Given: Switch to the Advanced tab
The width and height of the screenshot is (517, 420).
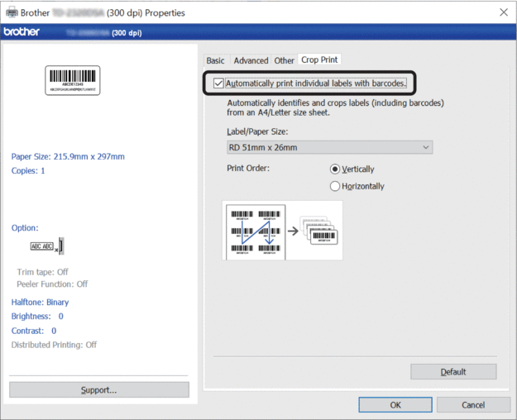Looking at the screenshot, I should pyautogui.click(x=251, y=60).
